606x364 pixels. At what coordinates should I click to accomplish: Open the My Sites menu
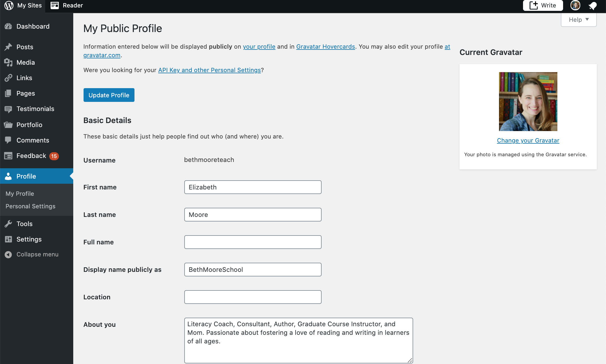pyautogui.click(x=23, y=5)
